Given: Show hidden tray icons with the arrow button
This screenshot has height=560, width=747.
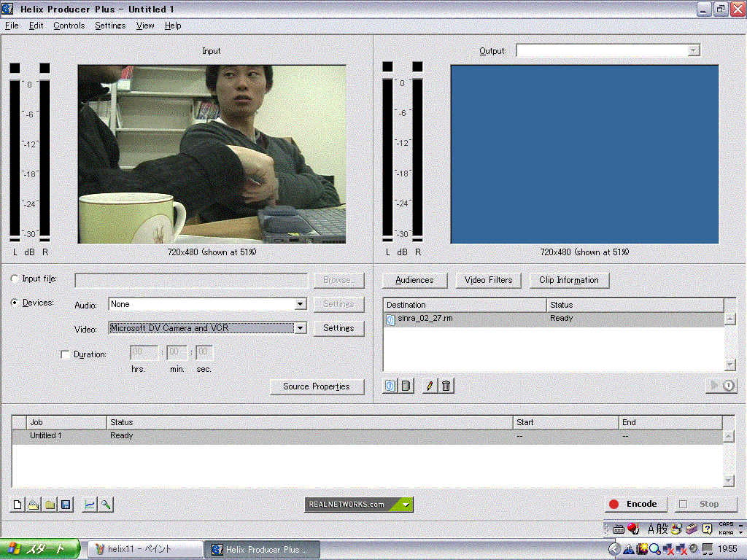Looking at the screenshot, I should (614, 549).
